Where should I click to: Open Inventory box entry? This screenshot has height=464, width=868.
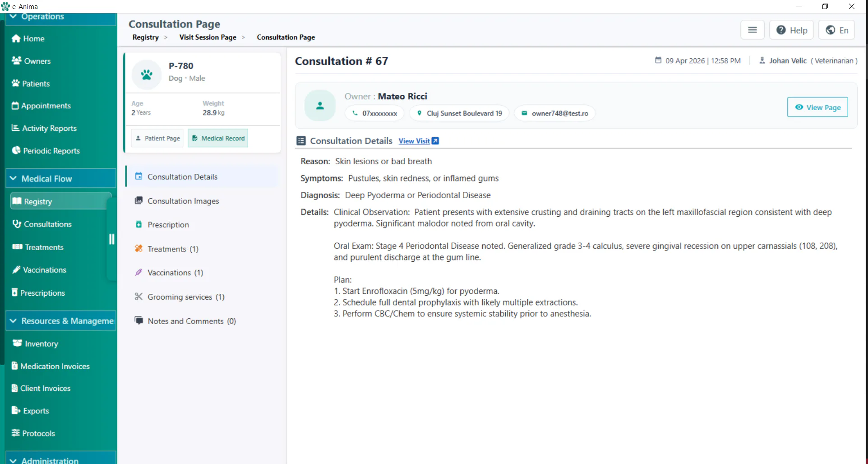tap(35, 343)
